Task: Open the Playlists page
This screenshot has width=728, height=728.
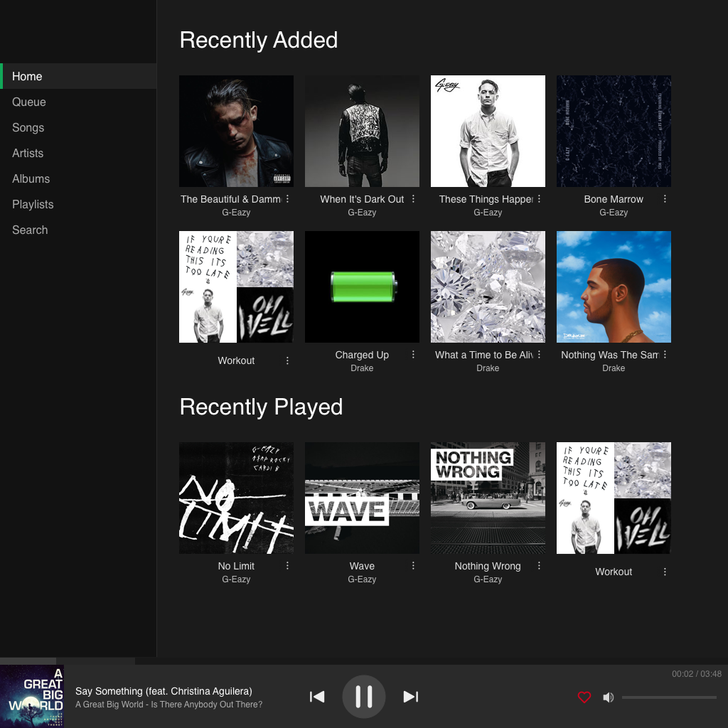Action: click(x=78, y=204)
